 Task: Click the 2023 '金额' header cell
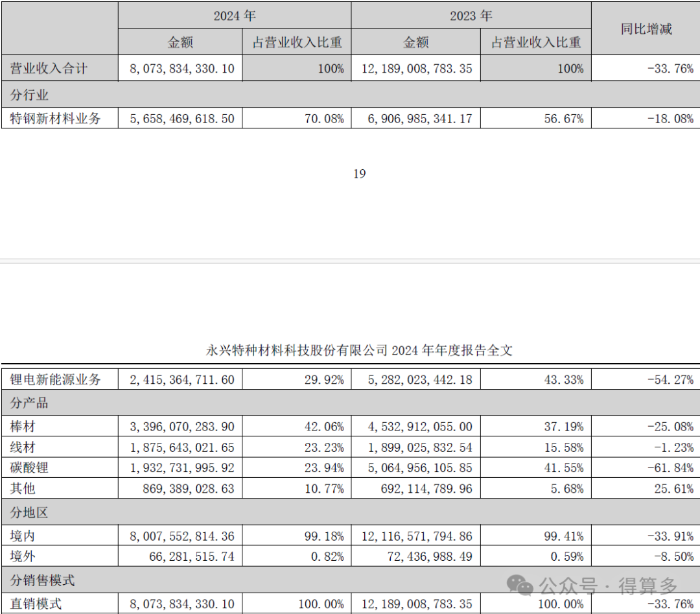pos(415,42)
